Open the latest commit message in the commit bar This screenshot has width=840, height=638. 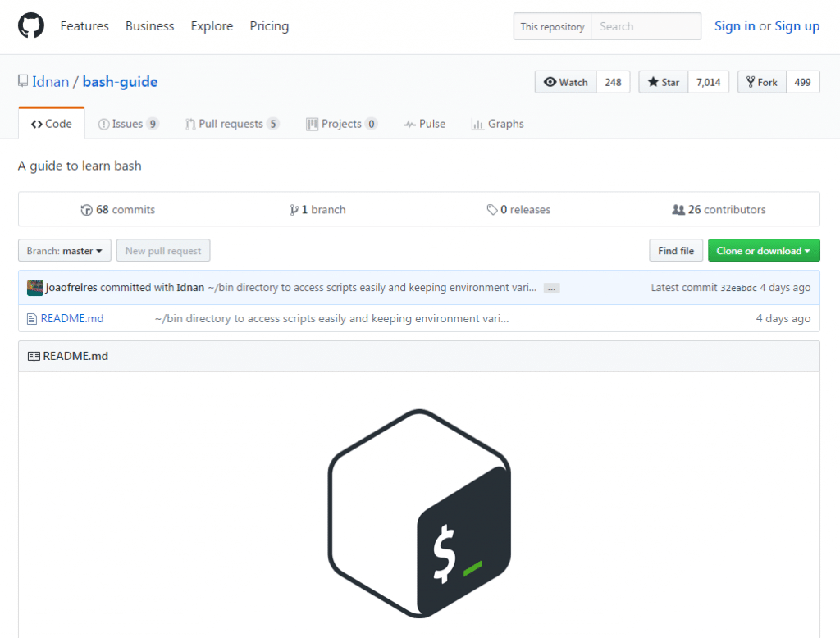[x=372, y=288]
